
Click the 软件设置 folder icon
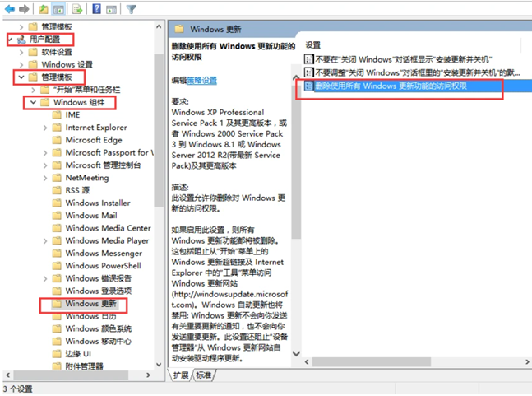[x=33, y=52]
